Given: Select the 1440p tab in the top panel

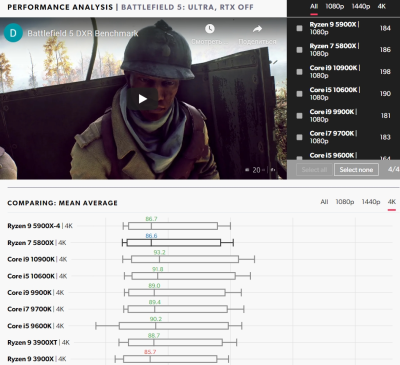Looking at the screenshot, I should (x=361, y=6).
